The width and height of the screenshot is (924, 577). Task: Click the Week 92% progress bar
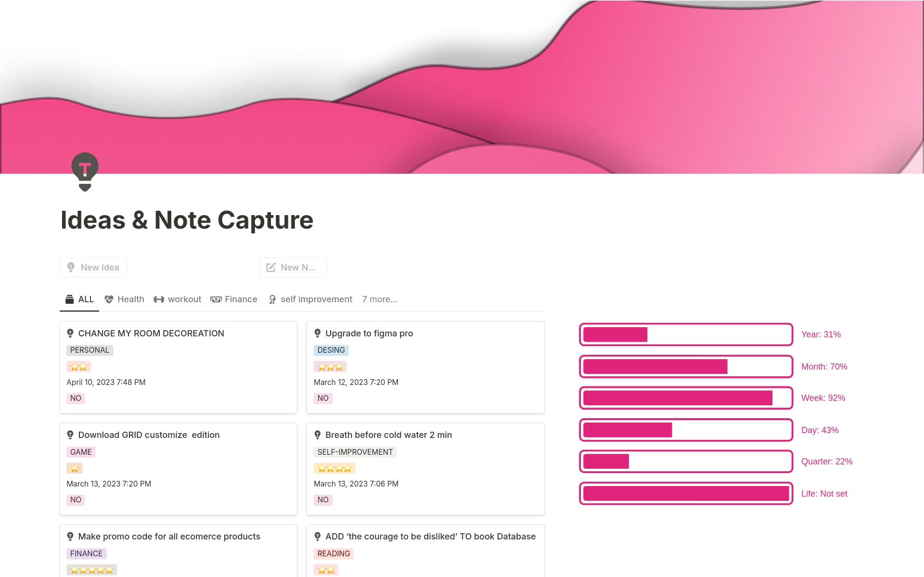click(686, 398)
